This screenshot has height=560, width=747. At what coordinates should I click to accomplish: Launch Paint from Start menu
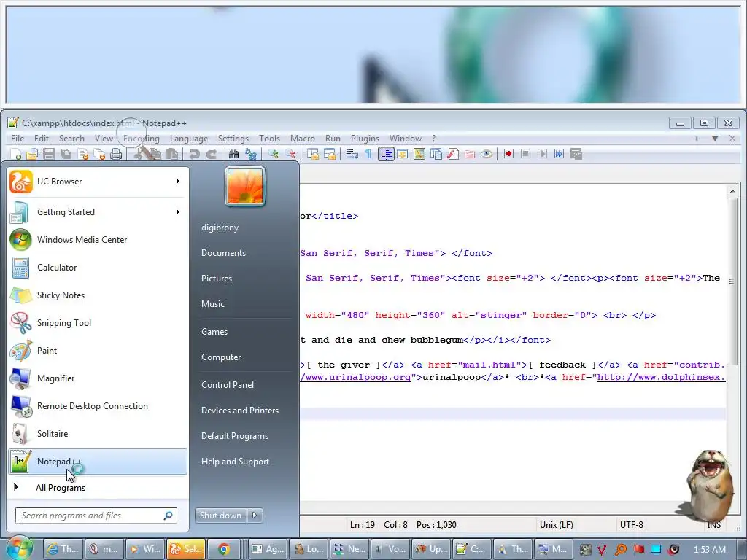98,351
